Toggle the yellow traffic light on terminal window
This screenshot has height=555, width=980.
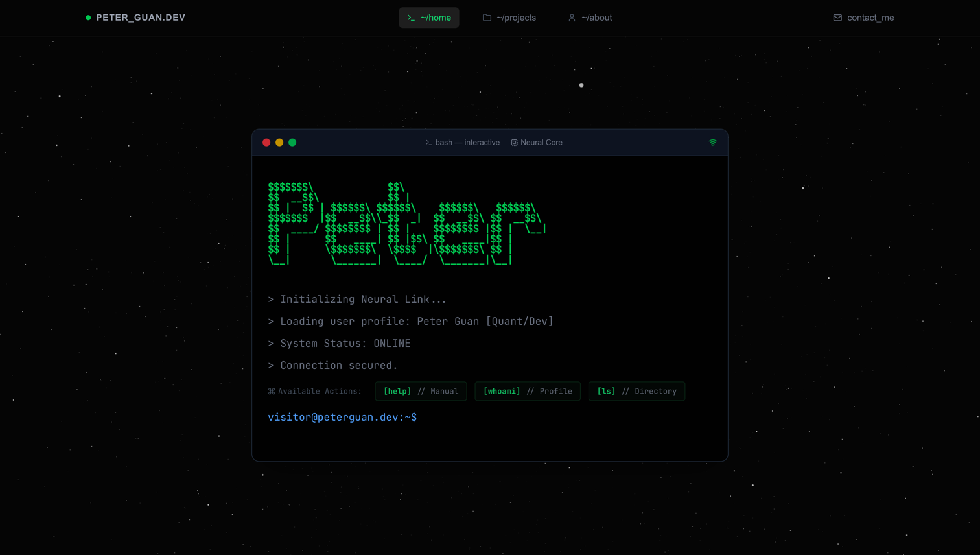[x=279, y=142]
